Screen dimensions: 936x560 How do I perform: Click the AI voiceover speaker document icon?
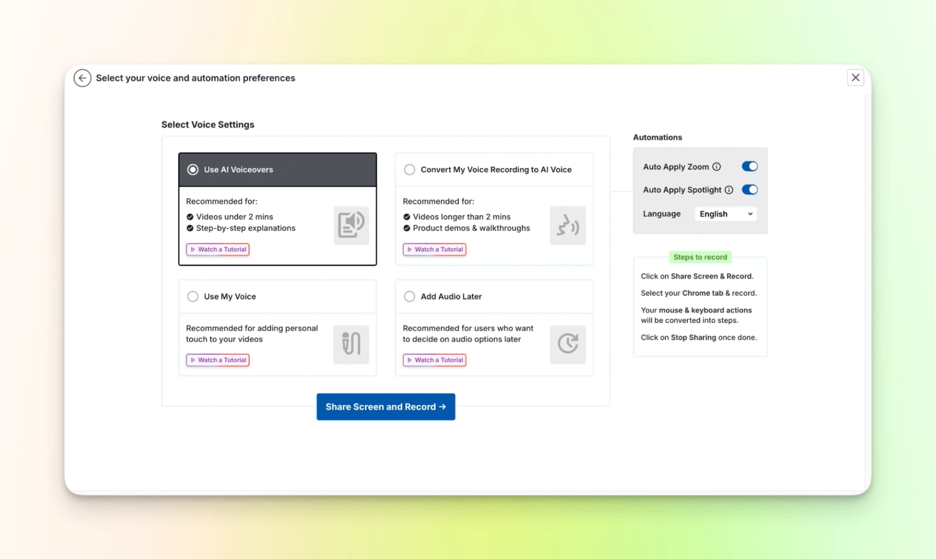(x=351, y=225)
